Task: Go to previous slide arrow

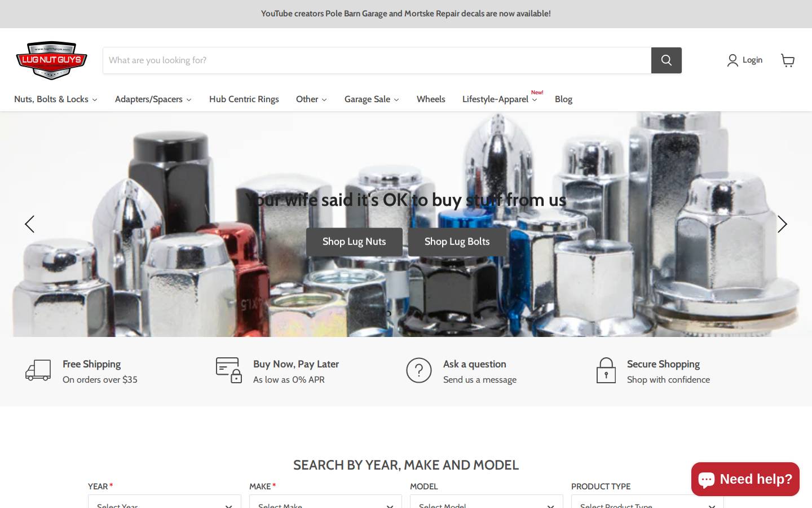Action: click(x=30, y=224)
